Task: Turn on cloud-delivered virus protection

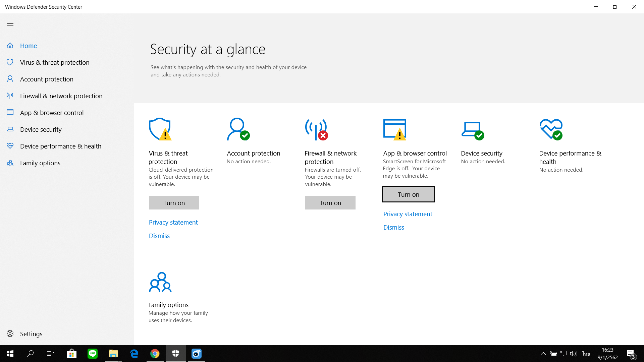Action: (174, 203)
